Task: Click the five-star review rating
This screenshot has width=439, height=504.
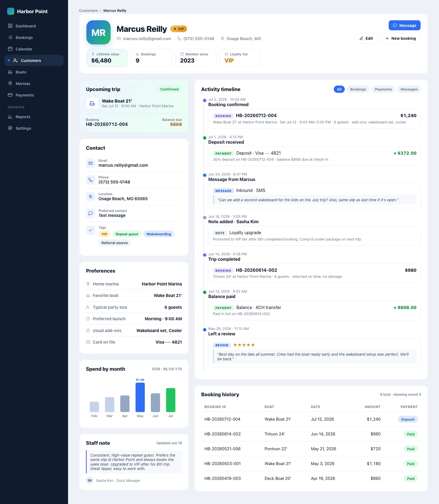Action: coord(244,345)
